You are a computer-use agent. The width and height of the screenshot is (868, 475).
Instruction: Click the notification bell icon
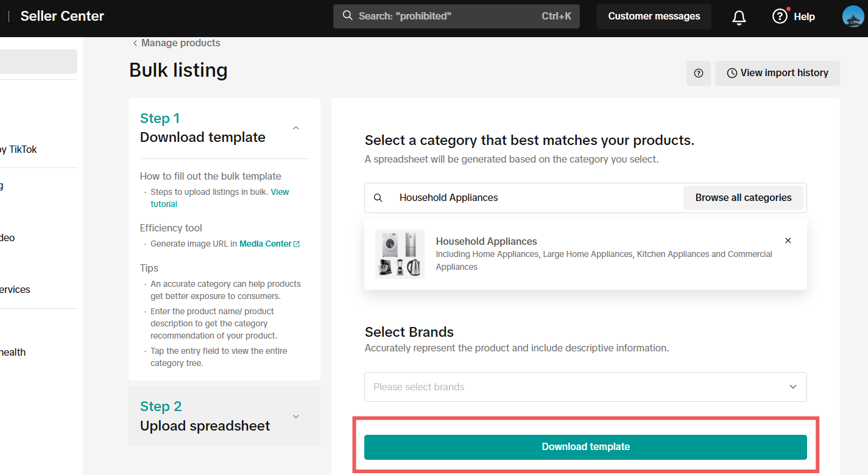739,17
